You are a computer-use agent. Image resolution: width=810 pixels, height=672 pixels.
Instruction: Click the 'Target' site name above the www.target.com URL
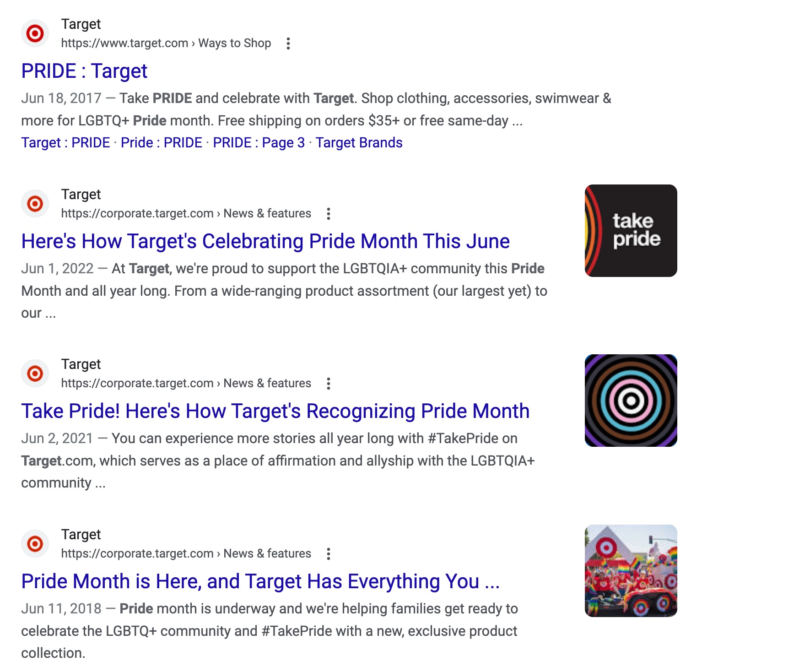tap(81, 24)
